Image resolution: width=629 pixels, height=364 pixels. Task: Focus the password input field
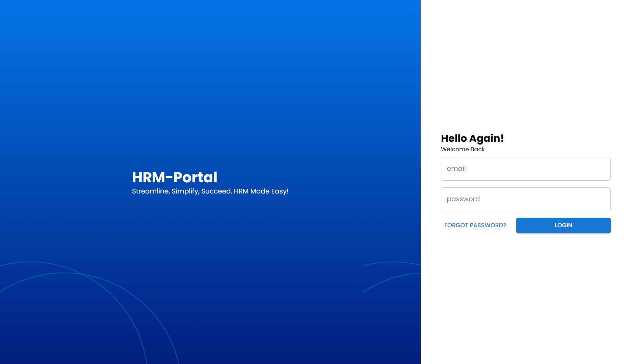click(526, 199)
